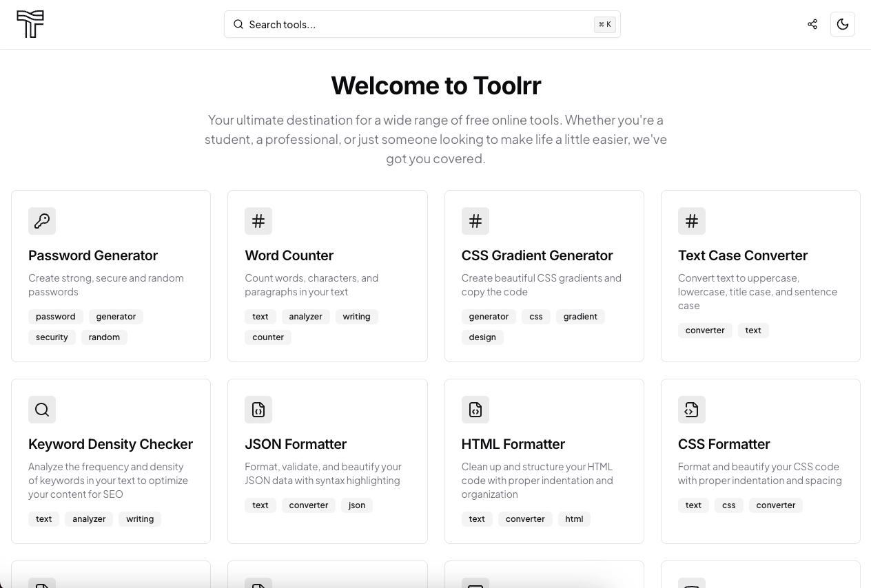Open the Word Counter tool
Viewport: 871px width, 588px height.
tap(289, 255)
